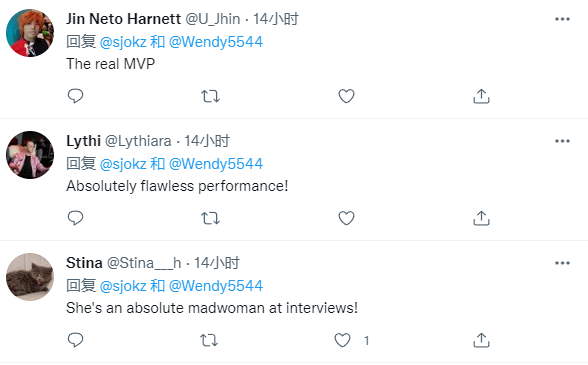Reply to Stina's madwoman at interviews tweet

pos(75,340)
